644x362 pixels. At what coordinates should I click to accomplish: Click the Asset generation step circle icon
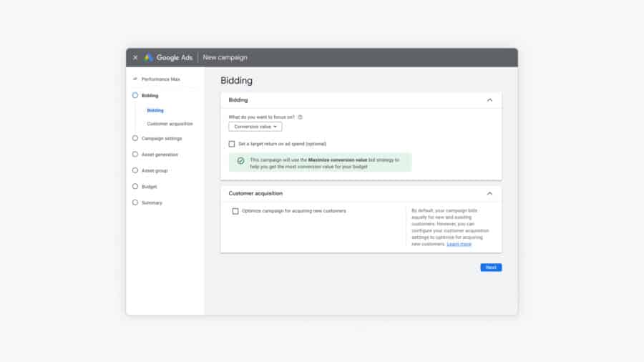[135, 154]
